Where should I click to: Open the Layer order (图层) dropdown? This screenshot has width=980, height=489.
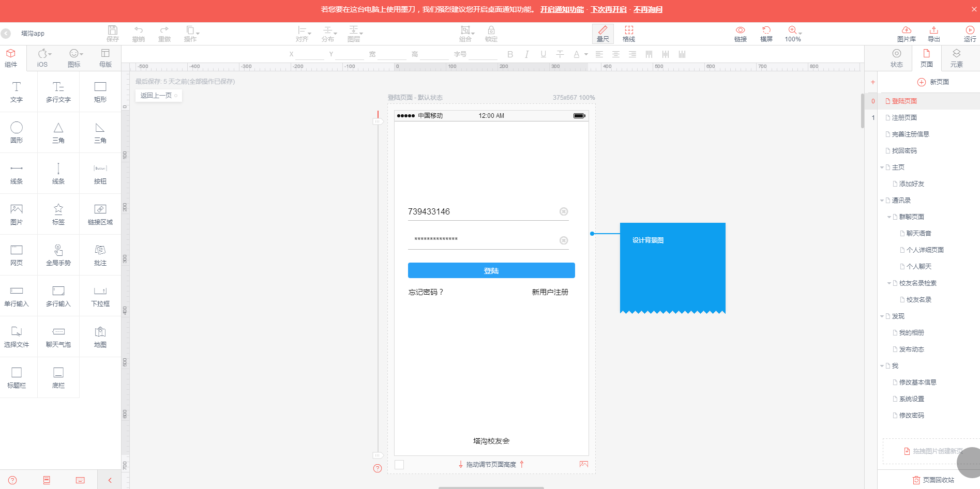(355, 34)
